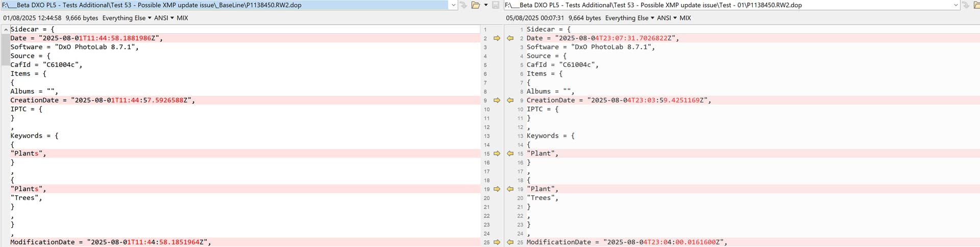
Task: Open dropdown arrow beside left browse folder
Action: tap(486, 5)
